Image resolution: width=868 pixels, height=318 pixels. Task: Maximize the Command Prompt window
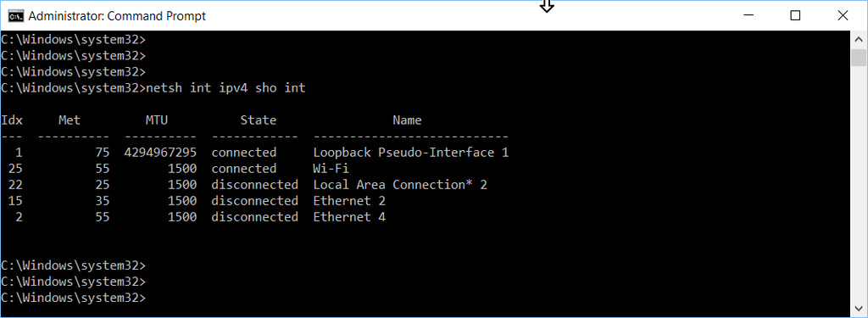(795, 15)
